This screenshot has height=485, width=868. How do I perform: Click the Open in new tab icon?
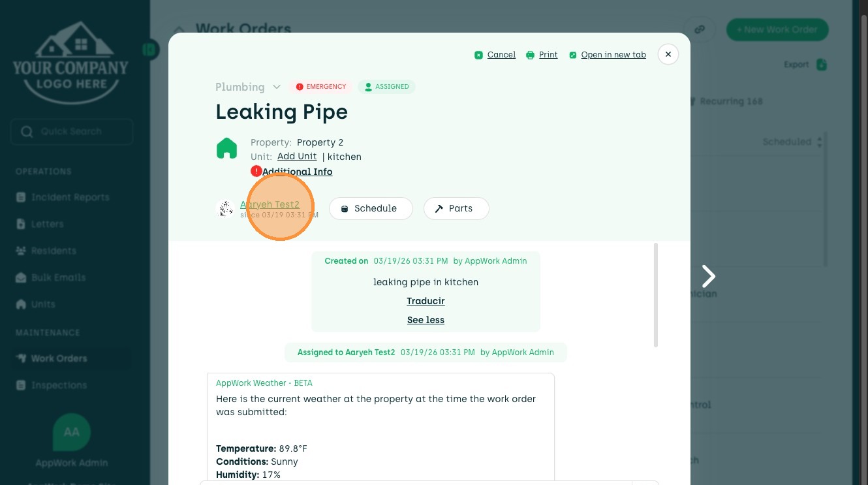point(573,55)
